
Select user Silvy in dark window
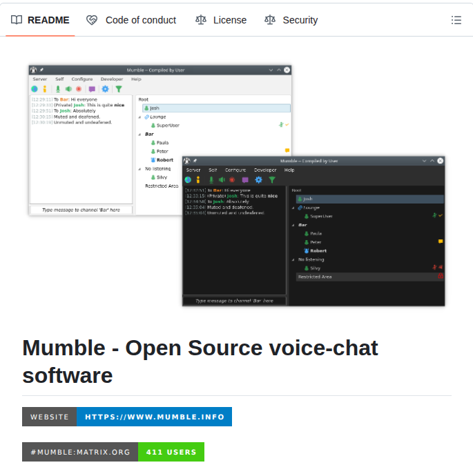pos(313,268)
